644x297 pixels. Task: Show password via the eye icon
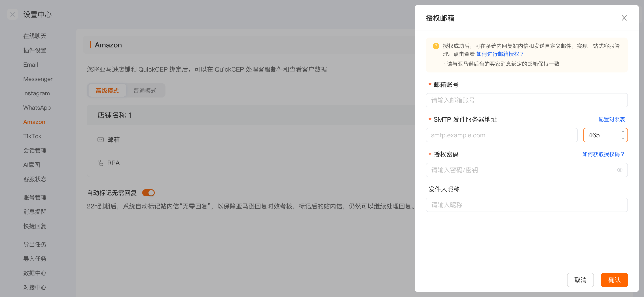point(619,170)
